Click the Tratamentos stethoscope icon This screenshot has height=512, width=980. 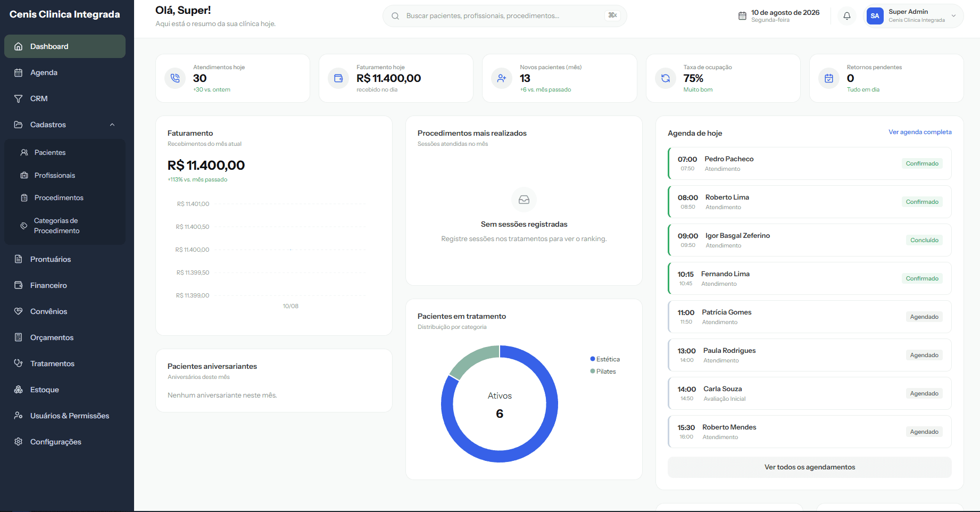pyautogui.click(x=19, y=364)
